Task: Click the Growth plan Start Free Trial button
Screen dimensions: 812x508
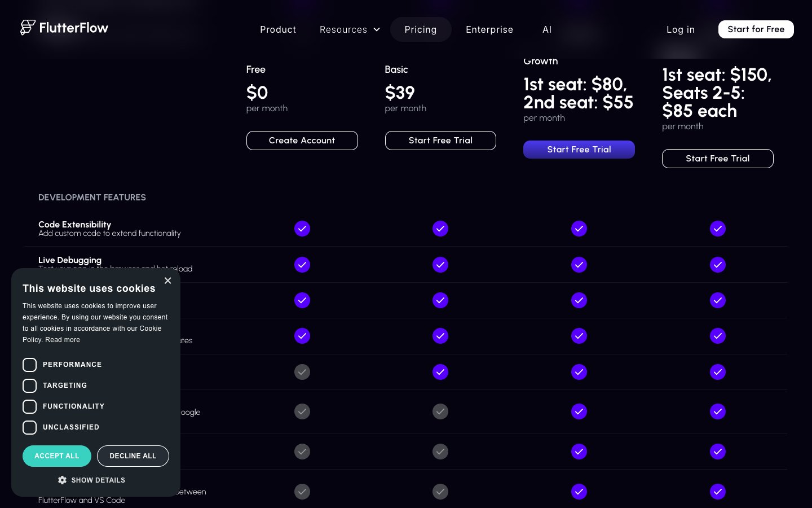Action: click(x=579, y=150)
